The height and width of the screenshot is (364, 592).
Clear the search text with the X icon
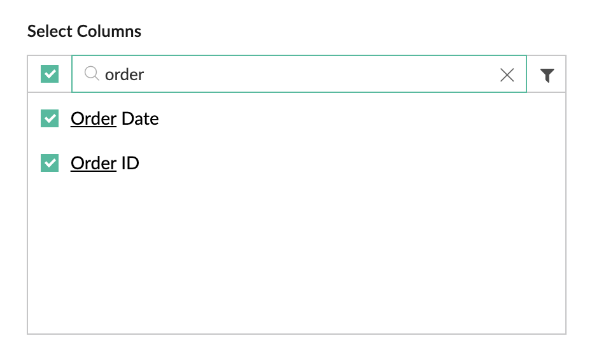pos(507,75)
